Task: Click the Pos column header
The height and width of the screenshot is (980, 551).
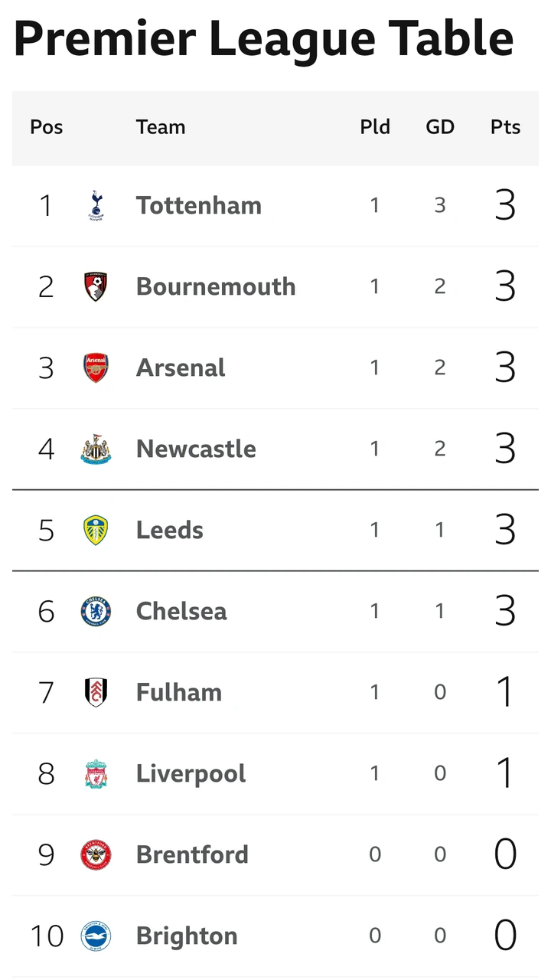Action: (47, 127)
